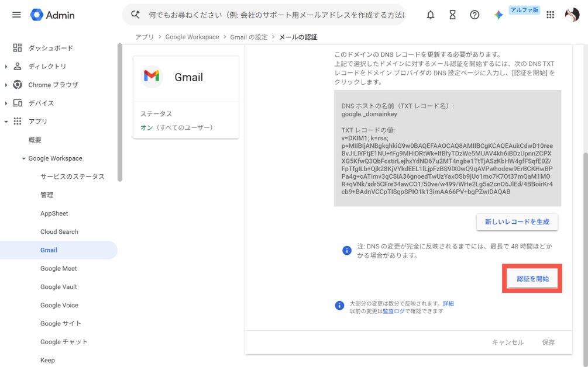The width and height of the screenshot is (588, 367).
Task: Open the Gemini sparkle alpha icon
Action: (498, 15)
